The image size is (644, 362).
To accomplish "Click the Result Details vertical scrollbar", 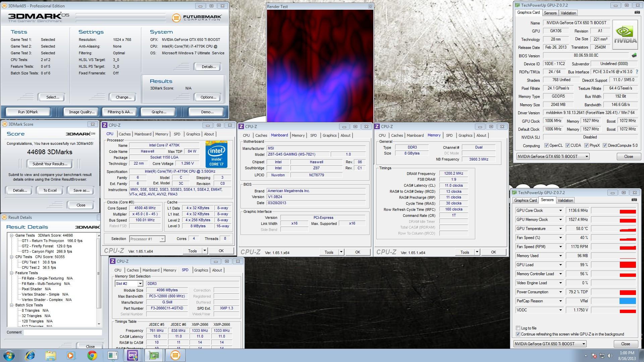I will click(x=99, y=280).
